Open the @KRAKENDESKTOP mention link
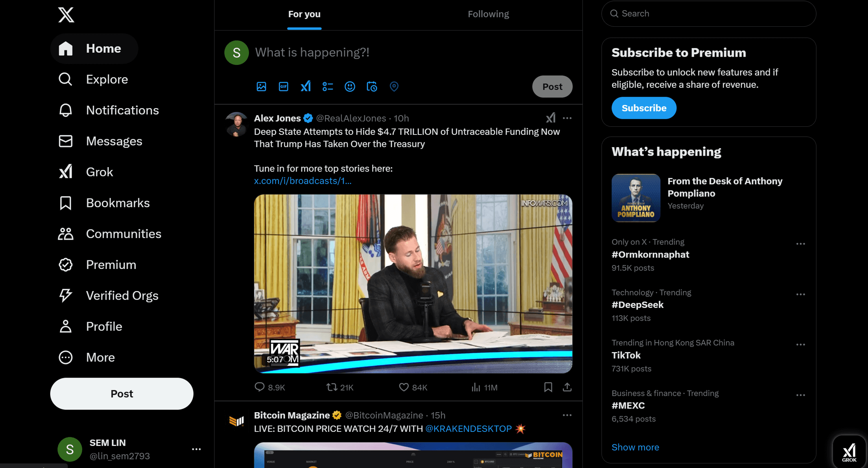 pyautogui.click(x=468, y=429)
